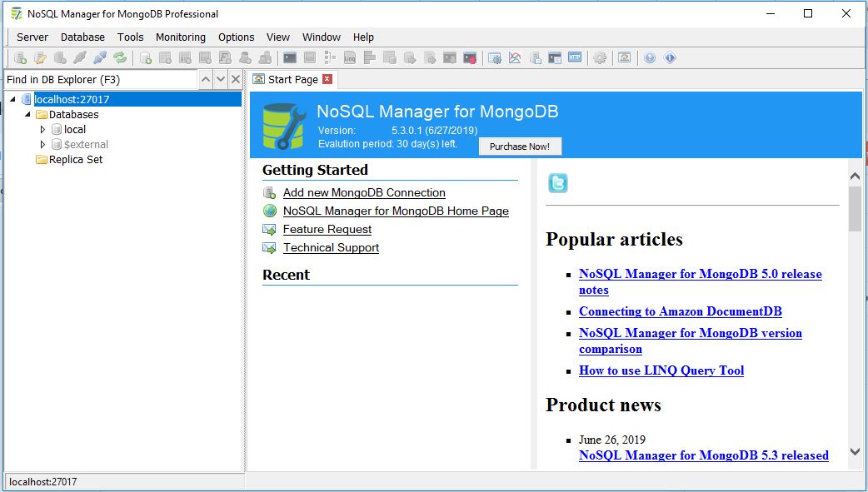Expand the $external database node

[43, 144]
